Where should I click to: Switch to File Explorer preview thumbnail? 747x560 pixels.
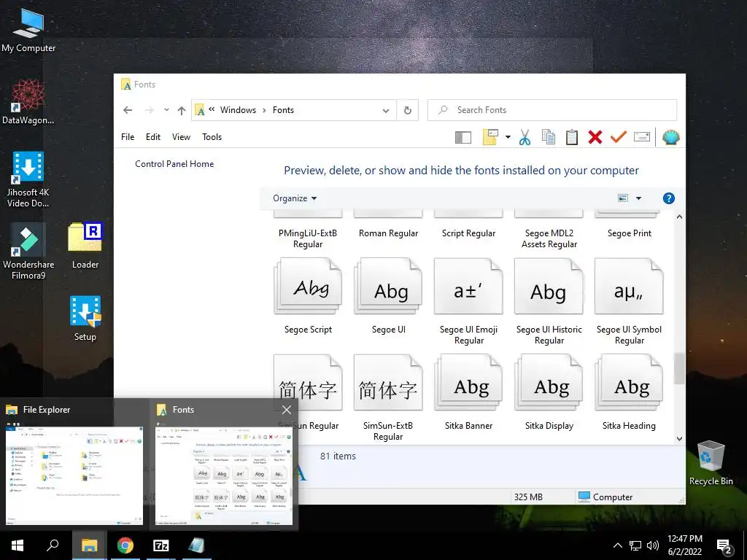pos(74,475)
